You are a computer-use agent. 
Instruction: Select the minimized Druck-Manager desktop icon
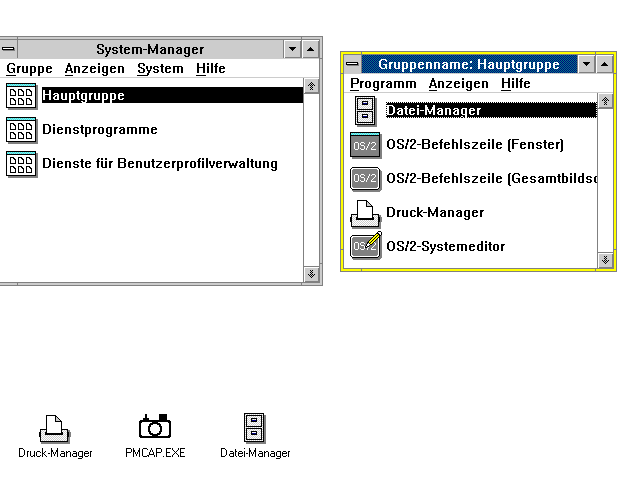(55, 429)
